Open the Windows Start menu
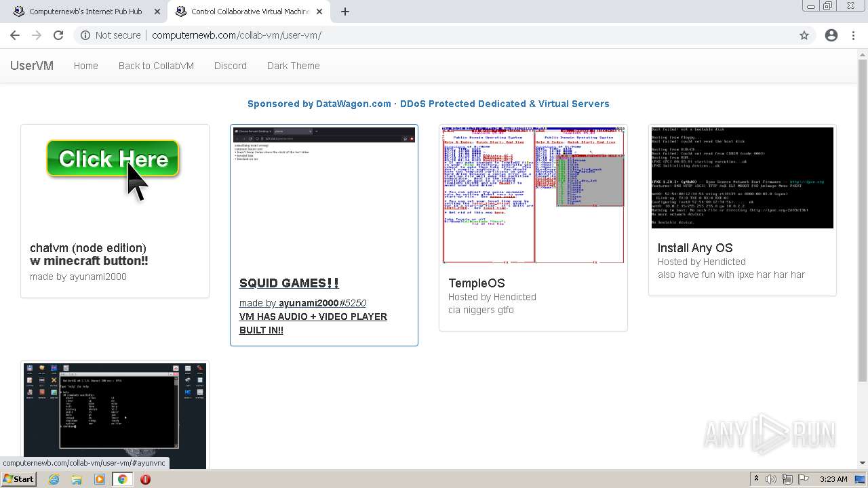 18,479
